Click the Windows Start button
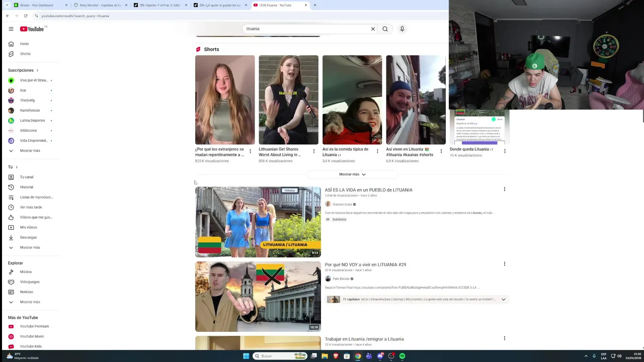The width and height of the screenshot is (644, 362). click(246, 356)
